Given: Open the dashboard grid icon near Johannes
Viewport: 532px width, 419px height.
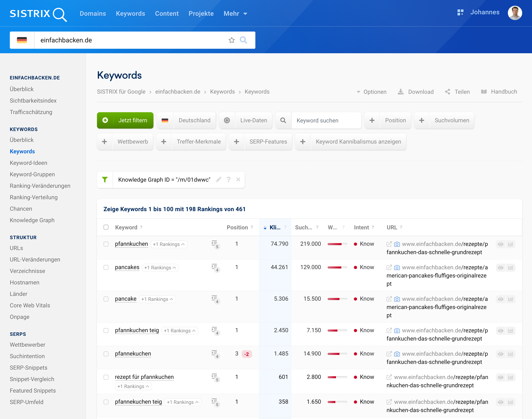Looking at the screenshot, I should click(x=460, y=12).
